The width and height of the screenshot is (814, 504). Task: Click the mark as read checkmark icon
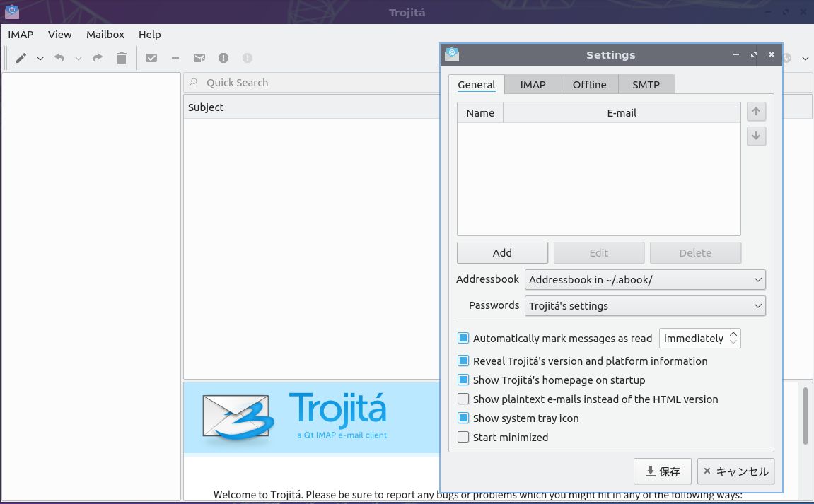point(151,58)
